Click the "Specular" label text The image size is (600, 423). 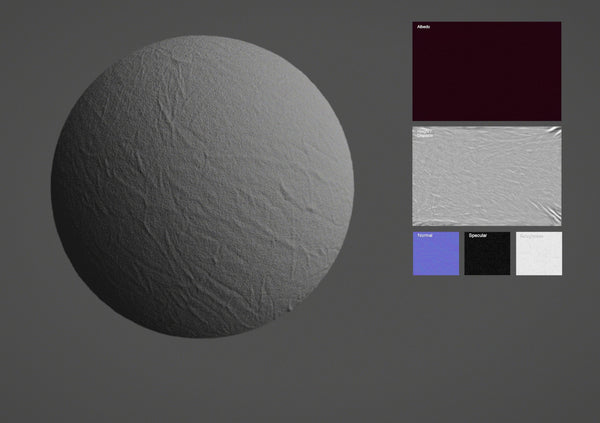(478, 236)
